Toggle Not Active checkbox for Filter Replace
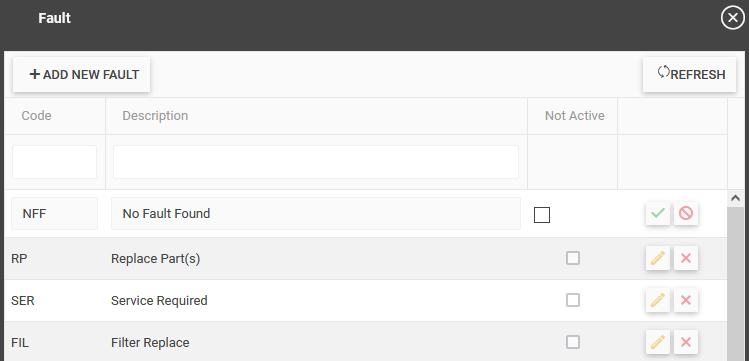The width and height of the screenshot is (749, 361). [x=573, y=342]
